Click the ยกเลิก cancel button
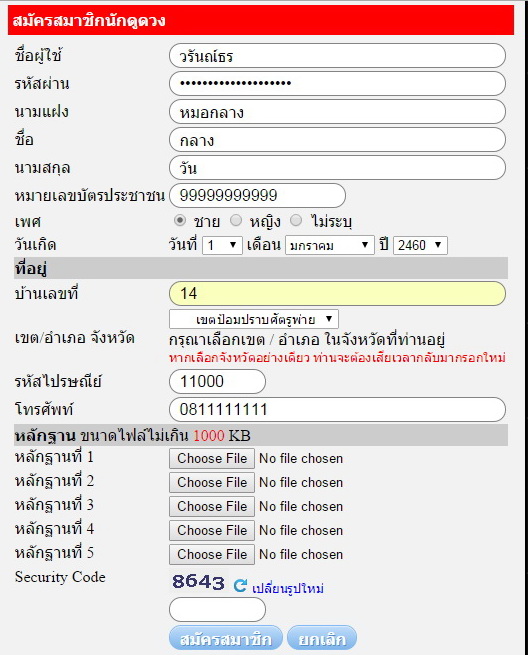This screenshot has width=528, height=655. click(x=322, y=639)
